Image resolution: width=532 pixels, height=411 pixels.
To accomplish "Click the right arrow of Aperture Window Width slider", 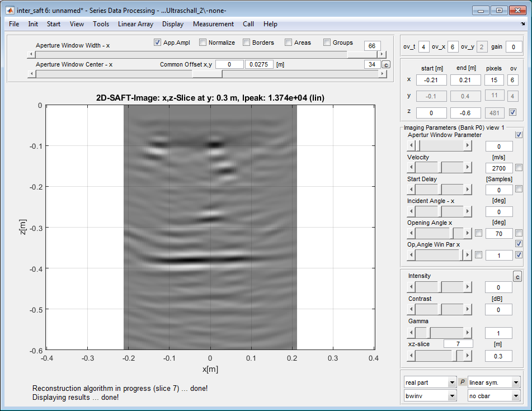I will [x=382, y=54].
